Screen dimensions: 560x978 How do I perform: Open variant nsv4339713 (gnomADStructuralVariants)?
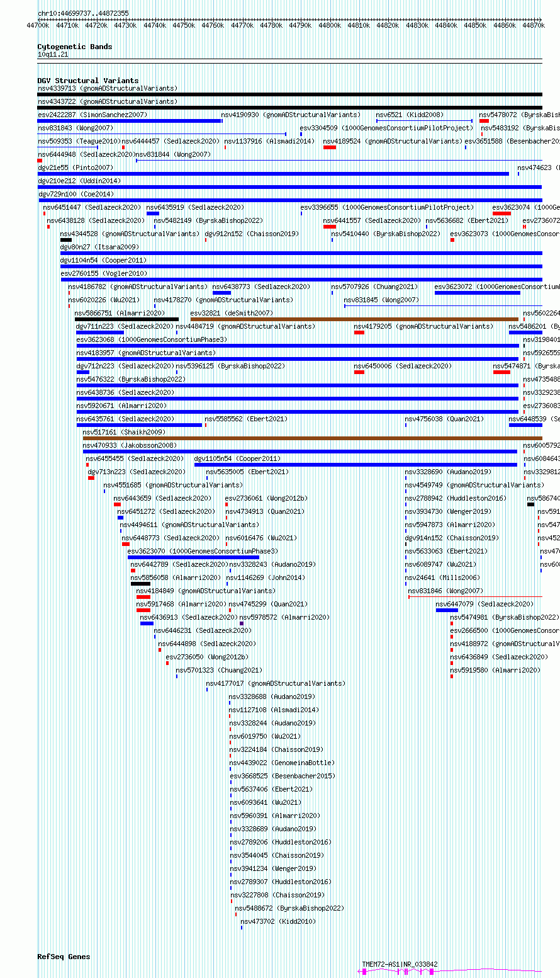point(108,88)
